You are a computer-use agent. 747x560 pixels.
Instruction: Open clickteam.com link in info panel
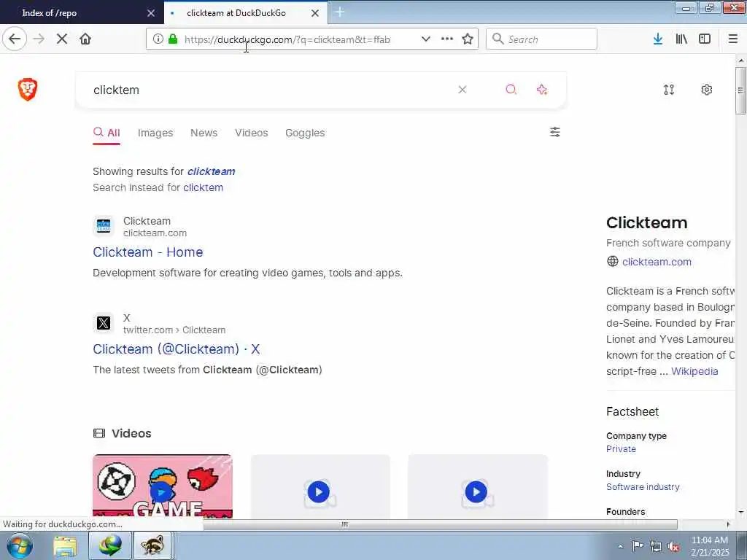coord(657,262)
